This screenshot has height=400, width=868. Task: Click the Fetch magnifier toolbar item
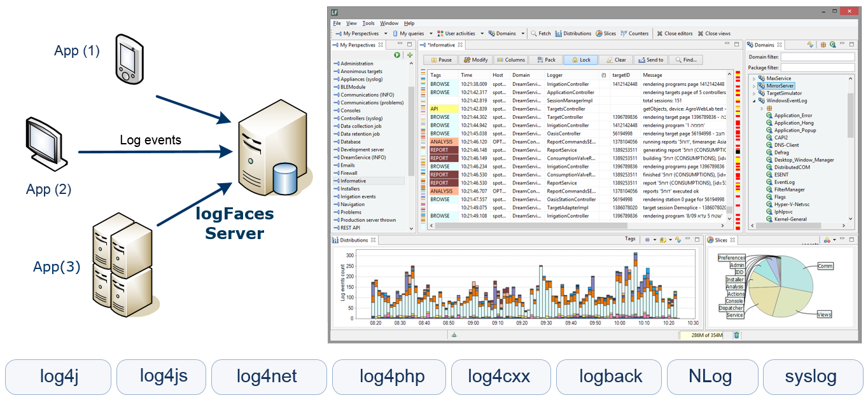tap(540, 34)
